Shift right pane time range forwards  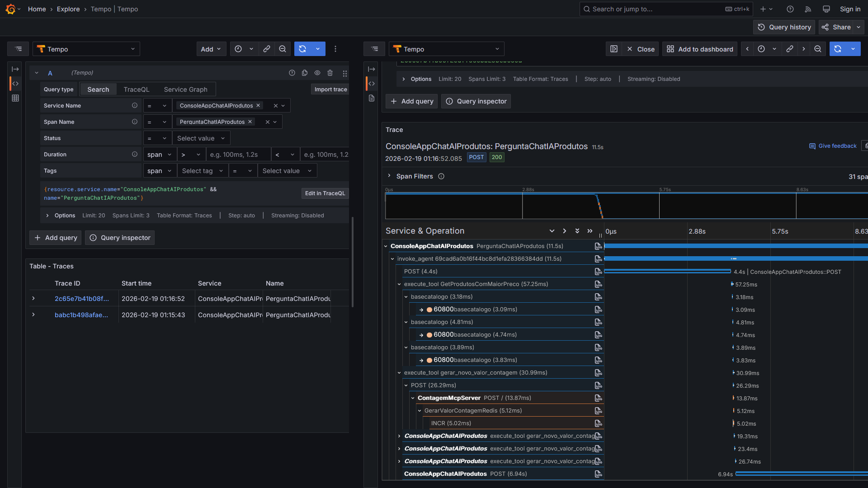tap(803, 49)
